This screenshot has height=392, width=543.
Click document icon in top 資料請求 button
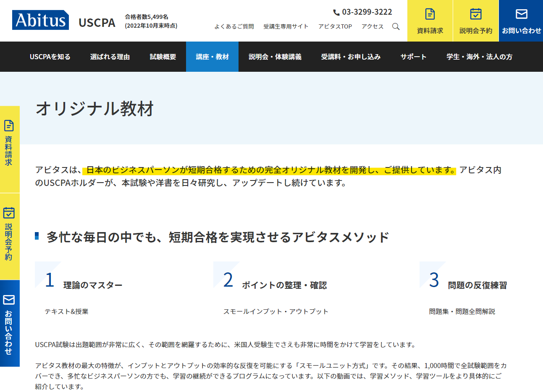tap(430, 14)
